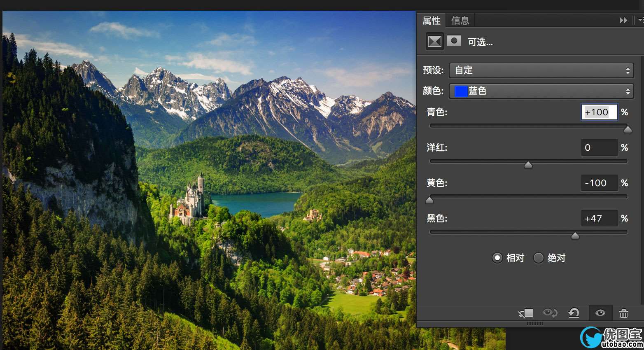
Task: Select the 绝对 radio button
Action: (539, 258)
